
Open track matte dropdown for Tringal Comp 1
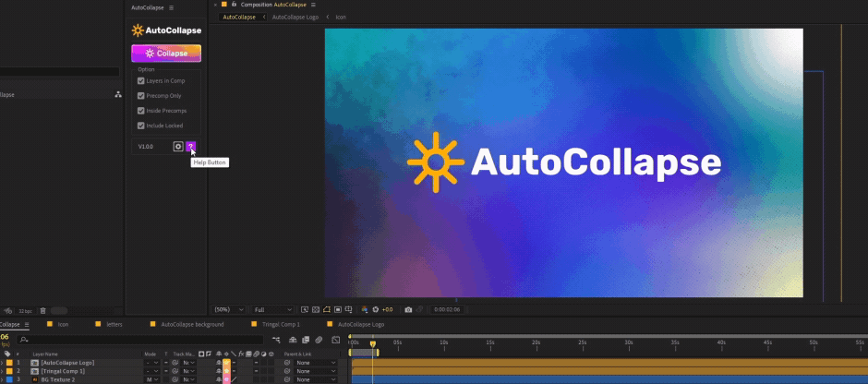[x=188, y=371]
